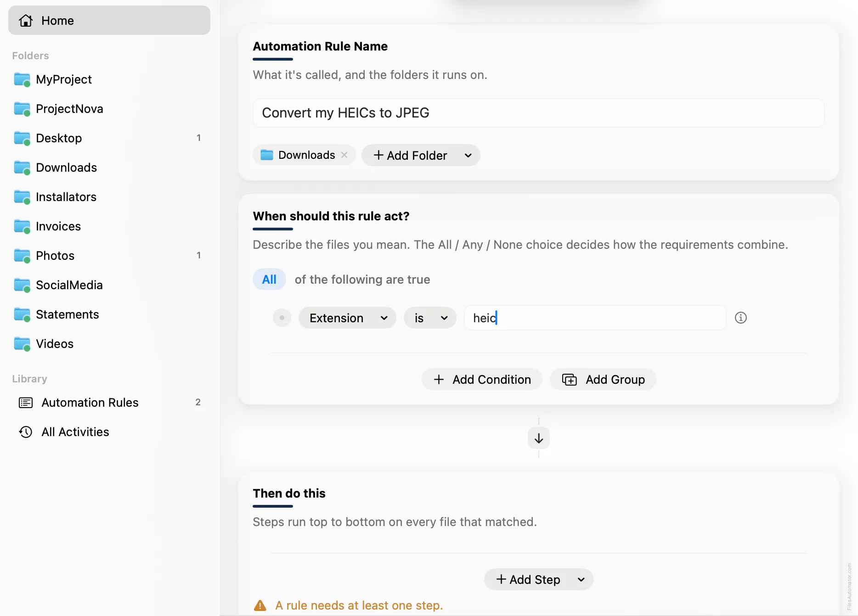Open the Invoices folder
Image resolution: width=858 pixels, height=616 pixels.
(109, 226)
